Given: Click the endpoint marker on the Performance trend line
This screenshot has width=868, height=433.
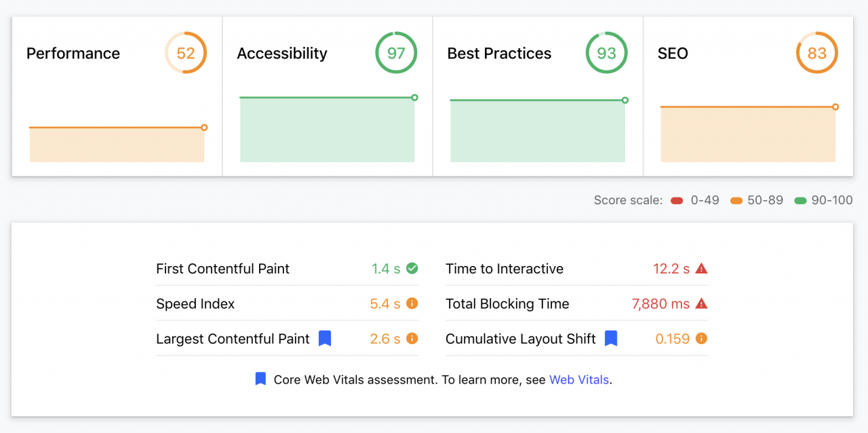Looking at the screenshot, I should point(204,128).
